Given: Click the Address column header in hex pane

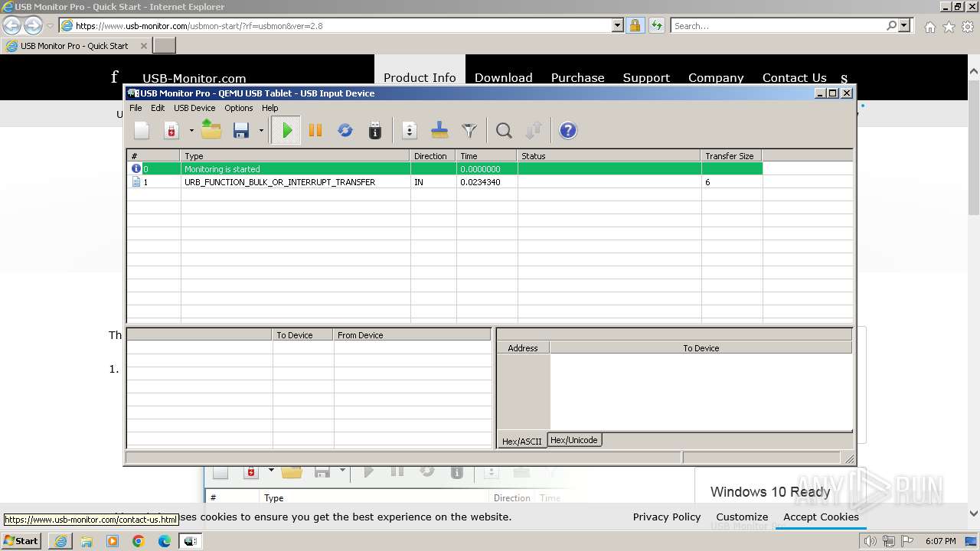Looking at the screenshot, I should click(x=523, y=348).
